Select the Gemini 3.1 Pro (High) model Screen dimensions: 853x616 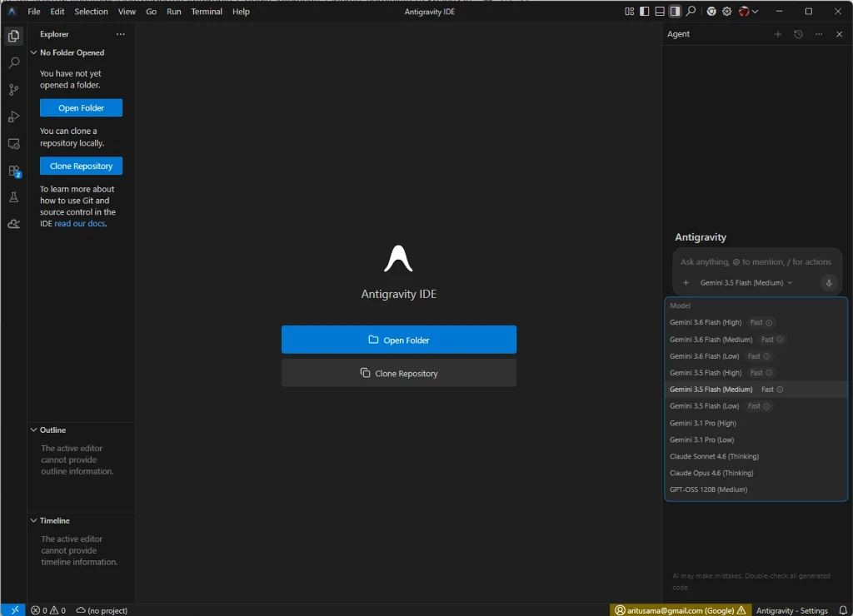[756, 423]
